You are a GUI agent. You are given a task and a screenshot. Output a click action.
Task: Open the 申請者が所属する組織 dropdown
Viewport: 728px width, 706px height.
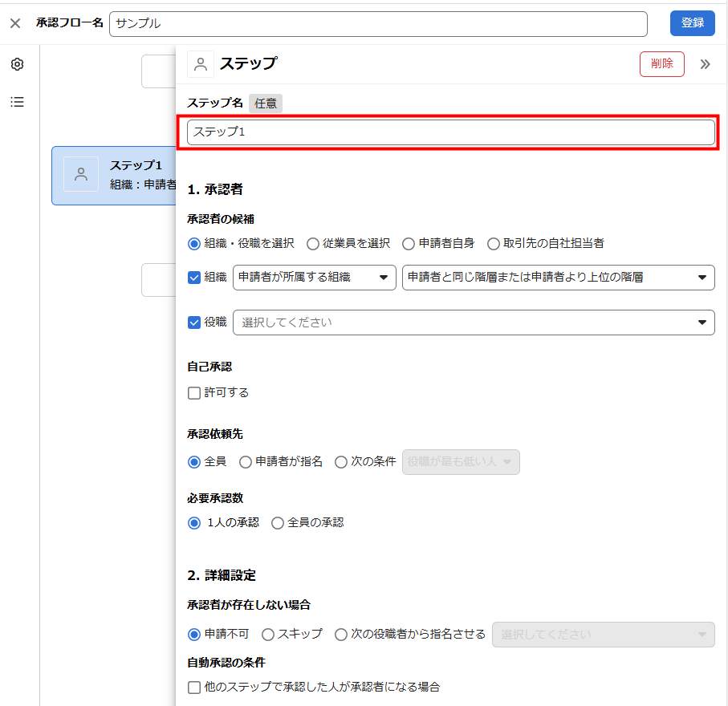pos(314,278)
